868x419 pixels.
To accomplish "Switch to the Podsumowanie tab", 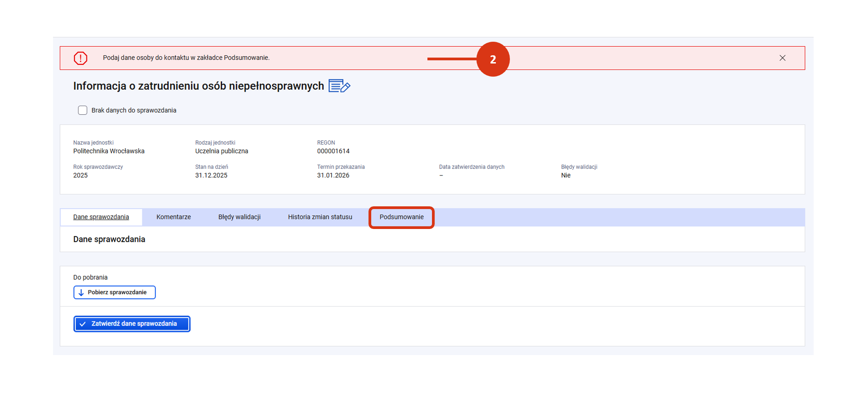I will pos(402,217).
